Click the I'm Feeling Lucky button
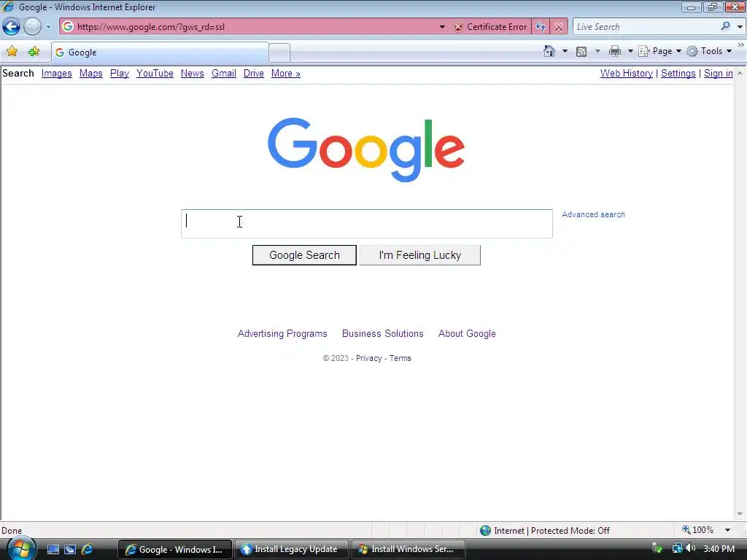The width and height of the screenshot is (747, 560). tap(419, 255)
